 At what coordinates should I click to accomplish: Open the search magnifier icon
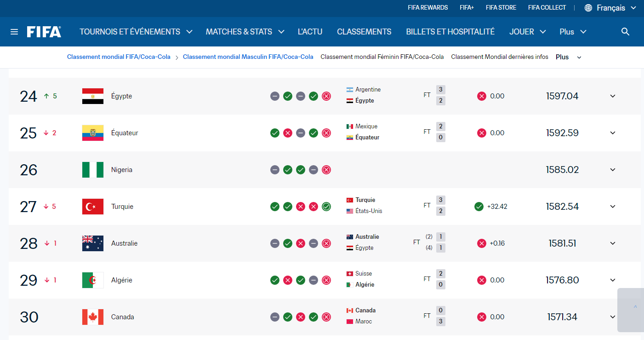pos(625,32)
